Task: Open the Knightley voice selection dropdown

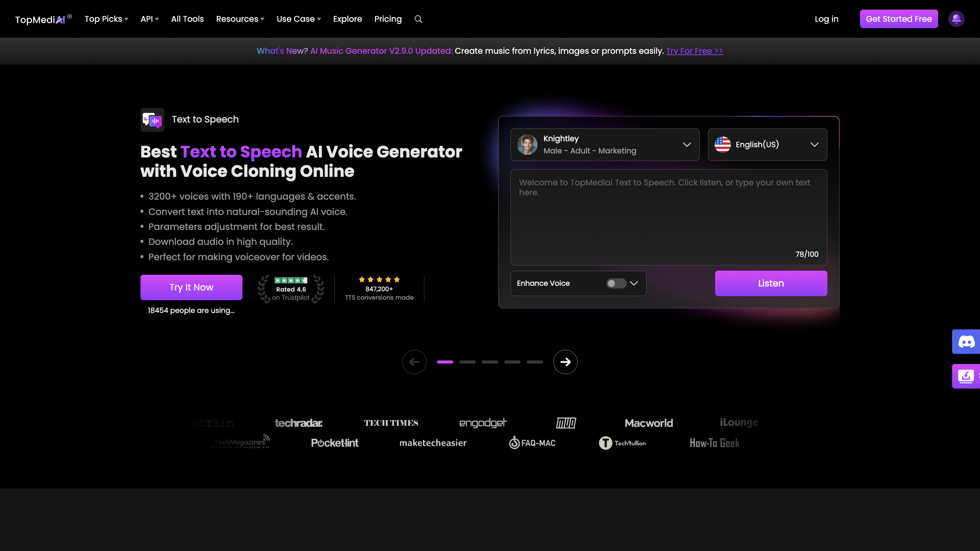Action: click(605, 145)
